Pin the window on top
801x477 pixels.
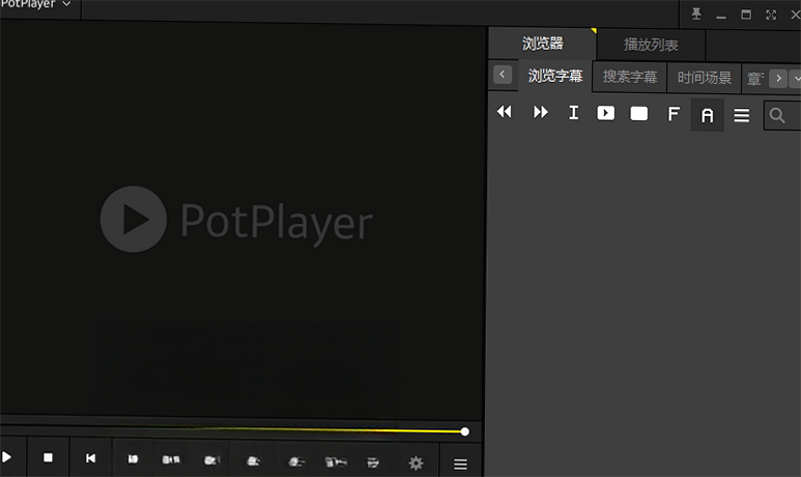[x=696, y=14]
